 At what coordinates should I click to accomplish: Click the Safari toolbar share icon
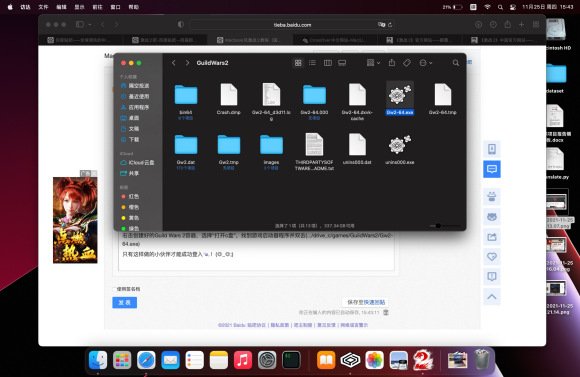point(508,24)
